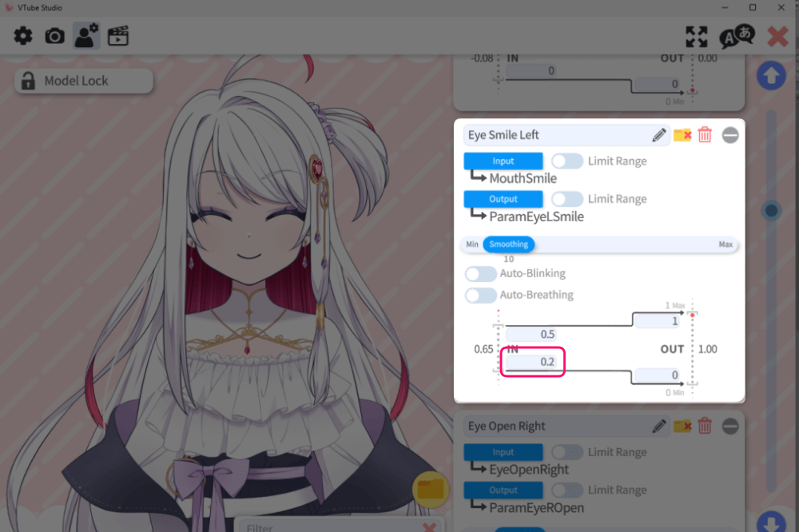This screenshot has height=532, width=799.
Task: Toggle Limit Range for MouthSmile input
Action: (x=567, y=161)
